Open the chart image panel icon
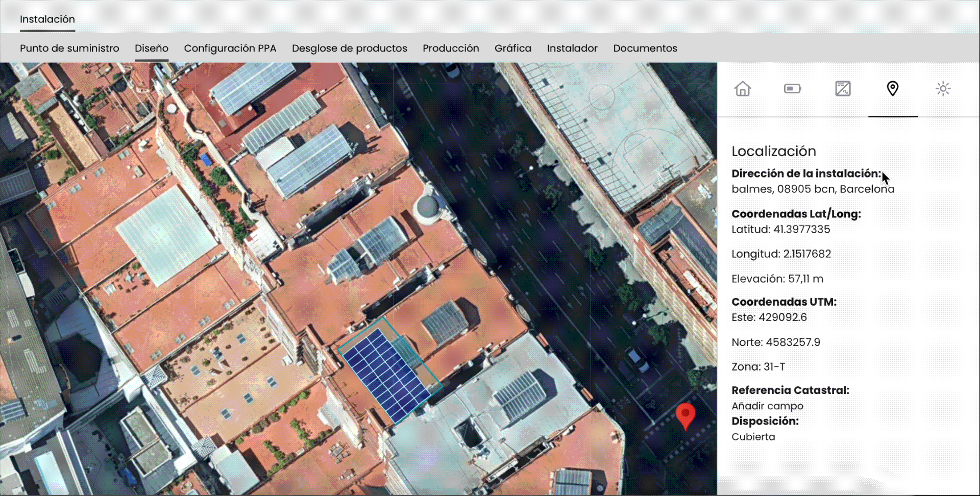Viewport: 980px width, 496px height. pyautogui.click(x=843, y=89)
